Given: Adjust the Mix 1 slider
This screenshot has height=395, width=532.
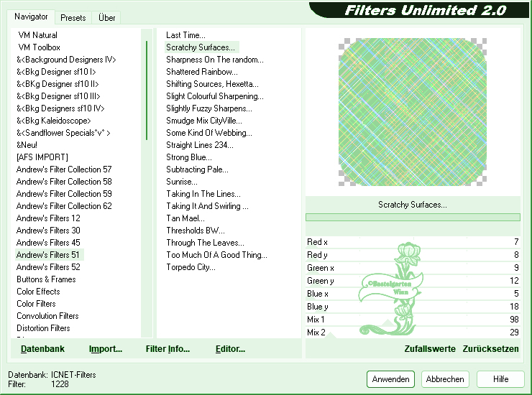Looking at the screenshot, I should click(413, 320).
